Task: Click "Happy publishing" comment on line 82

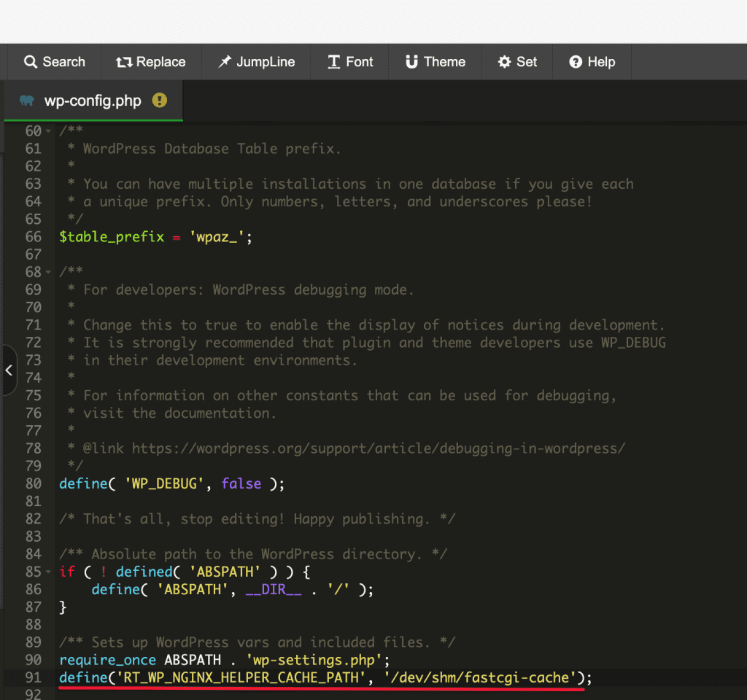Action: pos(358,518)
